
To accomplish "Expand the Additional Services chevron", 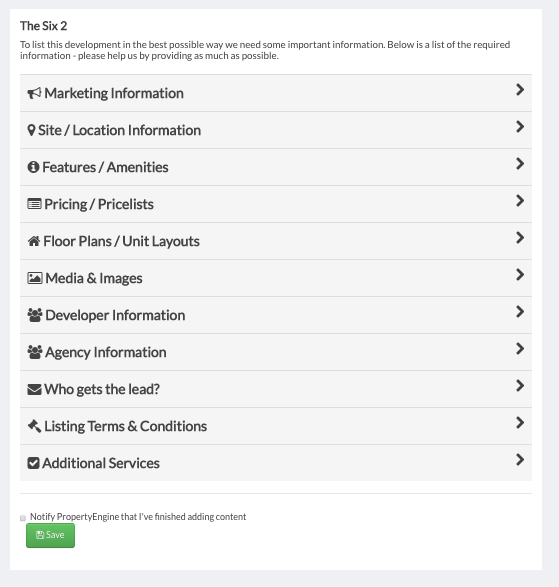I will tap(520, 460).
